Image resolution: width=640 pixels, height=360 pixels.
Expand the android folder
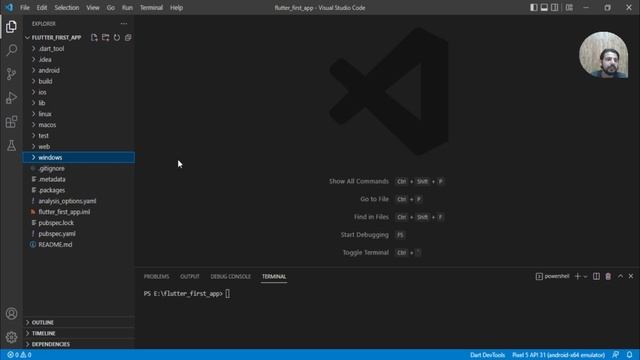[78, 70]
